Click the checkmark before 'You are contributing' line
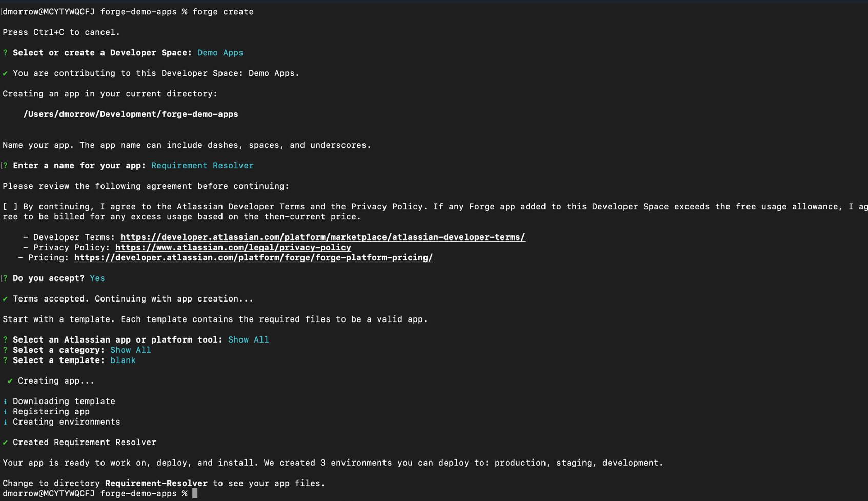Screen dimensions: 868x501 5,73
